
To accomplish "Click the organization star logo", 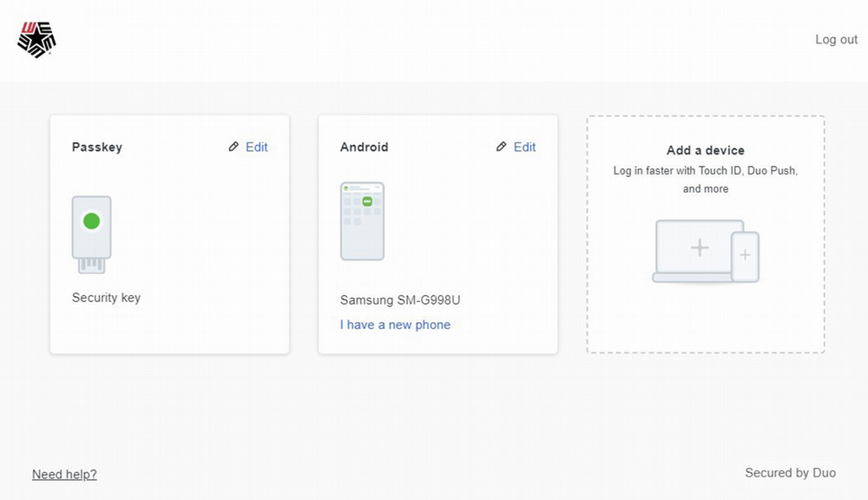I will click(36, 40).
